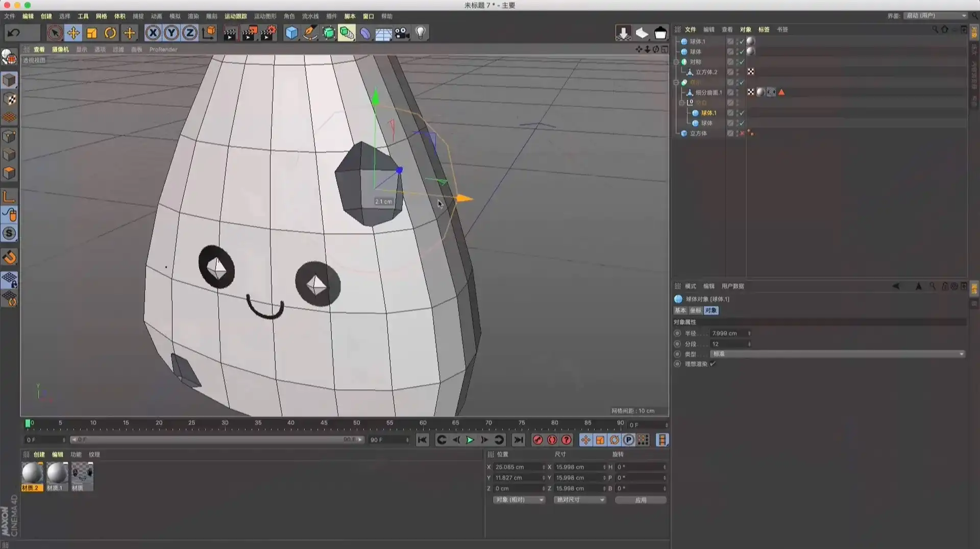
Task: Open the 运动跟踪 menu
Action: (x=235, y=16)
